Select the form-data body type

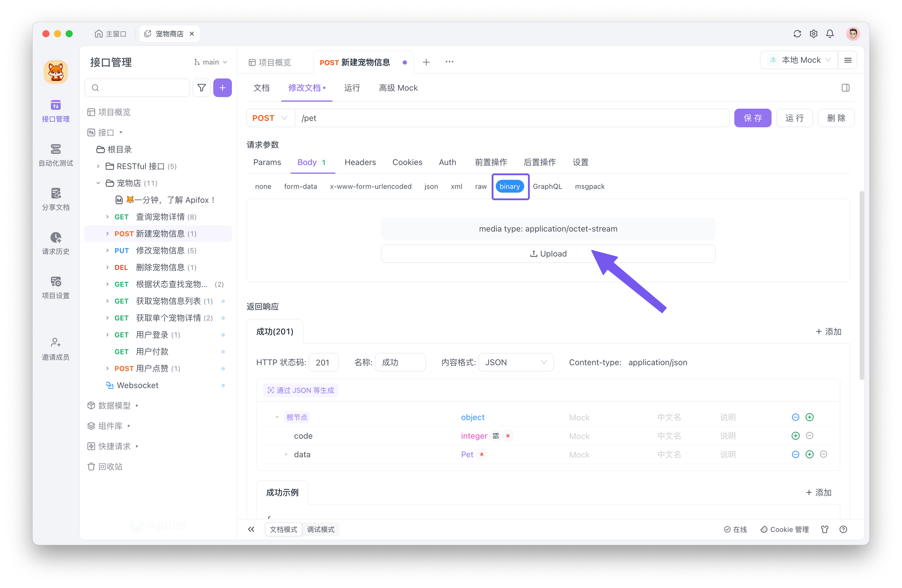point(300,186)
